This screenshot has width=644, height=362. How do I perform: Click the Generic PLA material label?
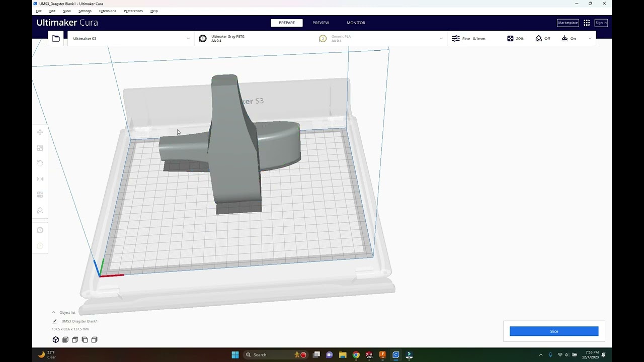coord(341,36)
